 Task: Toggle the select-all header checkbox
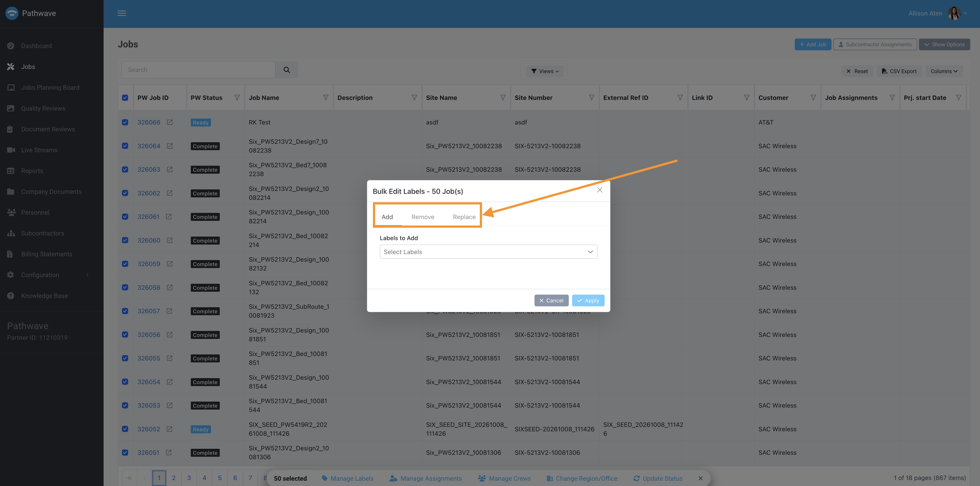pos(125,97)
